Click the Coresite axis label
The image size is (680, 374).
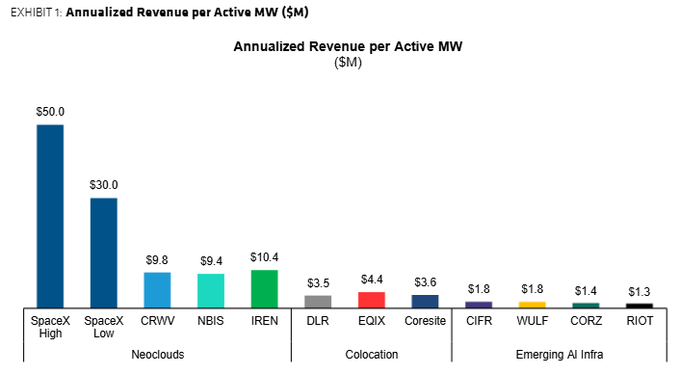click(x=425, y=321)
